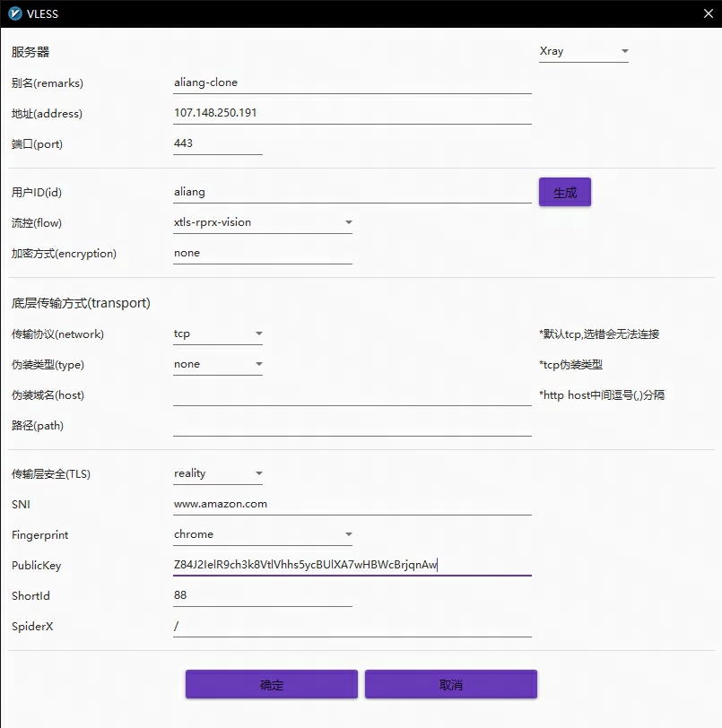Expand the Fingerprint chrome dropdown
The width and height of the screenshot is (722, 728).
click(263, 534)
